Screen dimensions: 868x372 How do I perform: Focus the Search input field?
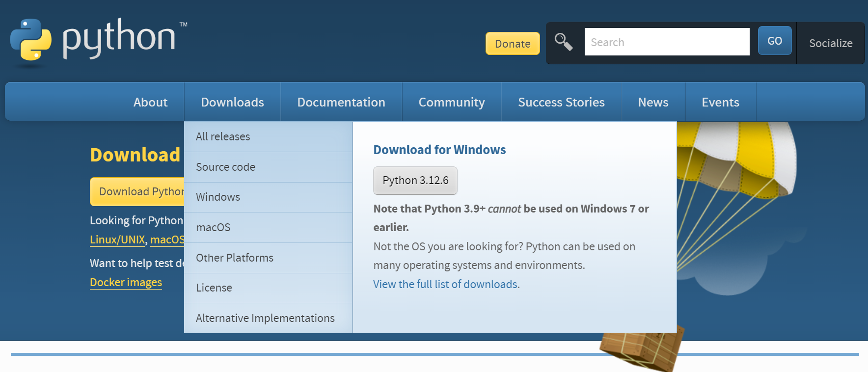tap(667, 42)
